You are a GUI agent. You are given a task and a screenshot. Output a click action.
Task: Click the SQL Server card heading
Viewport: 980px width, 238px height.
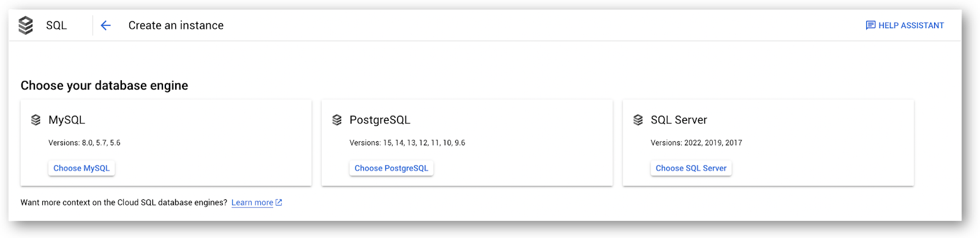(x=679, y=120)
